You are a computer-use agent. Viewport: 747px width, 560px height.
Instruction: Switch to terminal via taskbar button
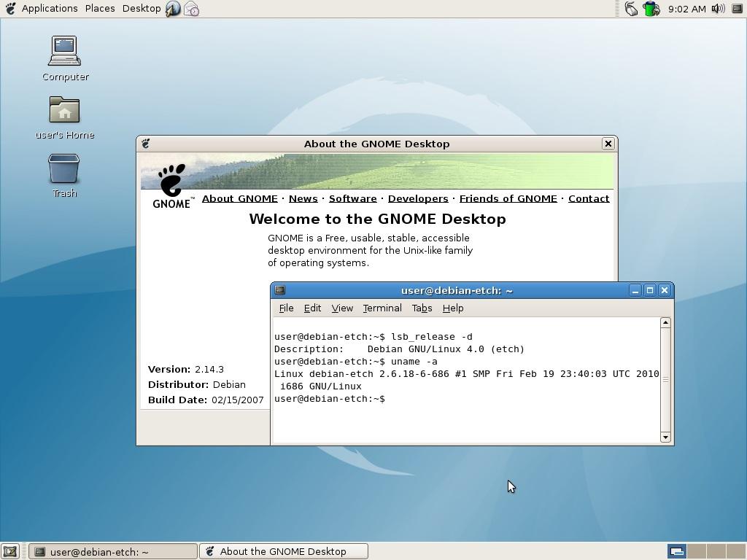click(113, 551)
